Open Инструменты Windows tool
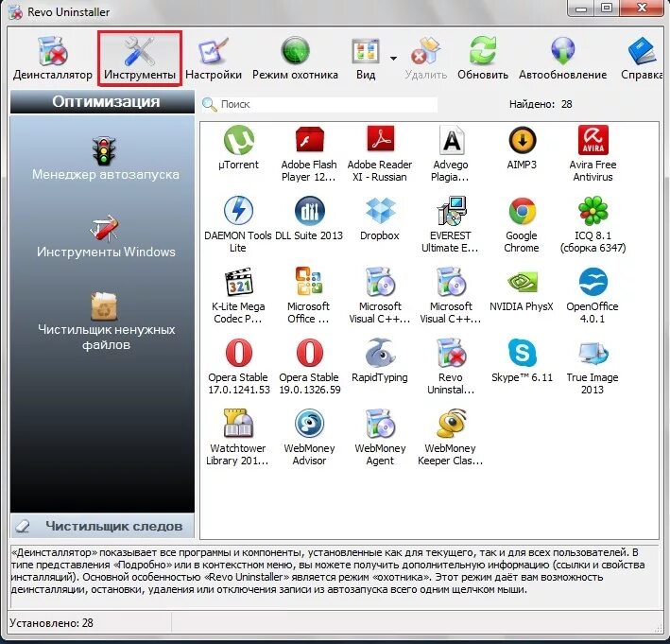 [106, 236]
